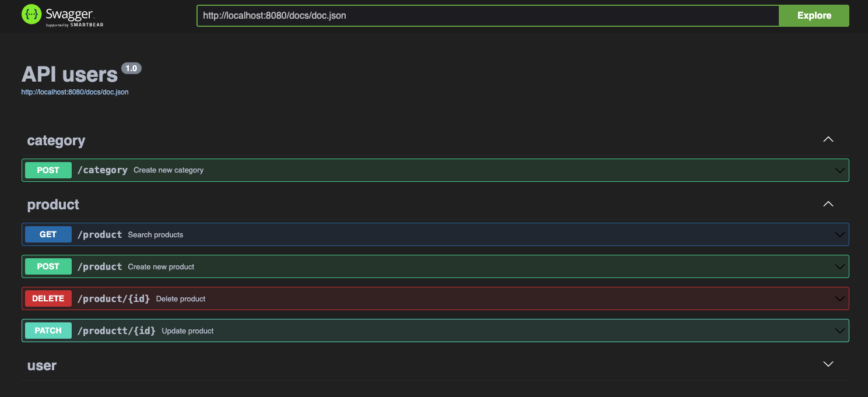Click the 'Search products' description
This screenshot has height=397, width=868.
pyautogui.click(x=156, y=234)
